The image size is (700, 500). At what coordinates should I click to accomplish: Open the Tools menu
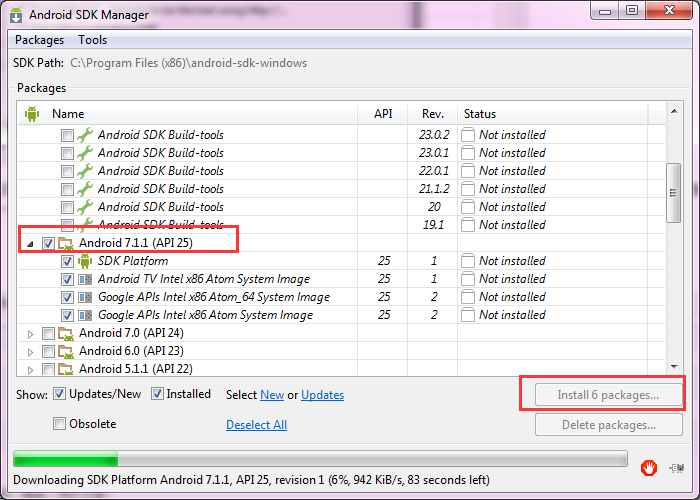tap(92, 40)
